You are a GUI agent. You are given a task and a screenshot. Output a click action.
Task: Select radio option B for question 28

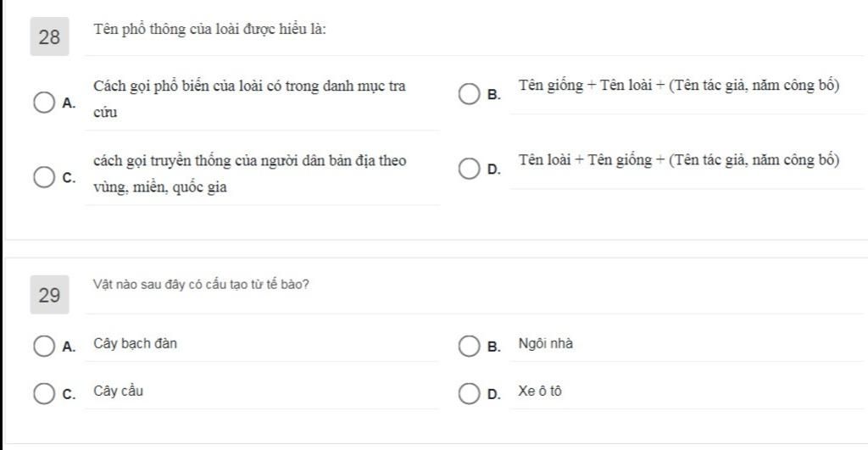(469, 94)
